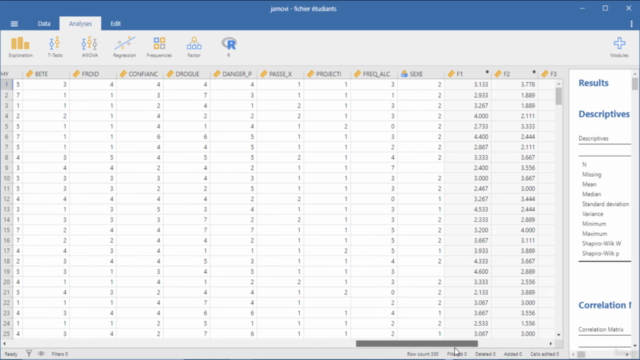Open the Frequencies analysis menu
Viewport: 640px width, 360px height.
tap(159, 47)
